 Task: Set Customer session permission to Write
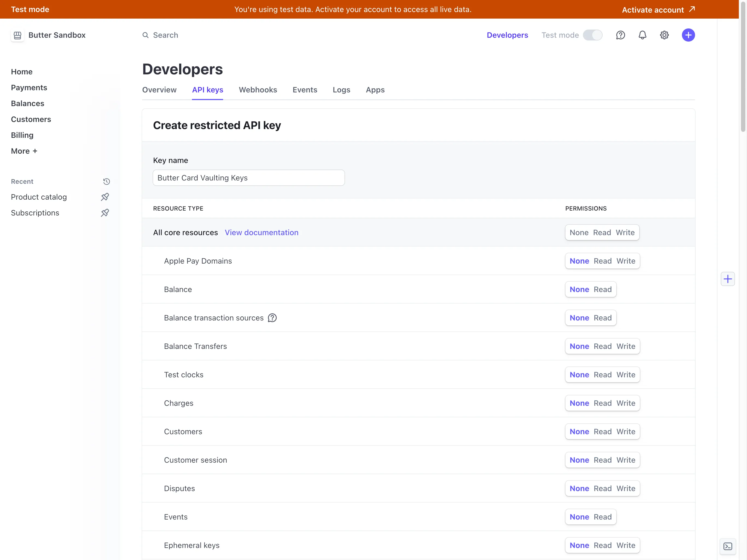pos(626,460)
